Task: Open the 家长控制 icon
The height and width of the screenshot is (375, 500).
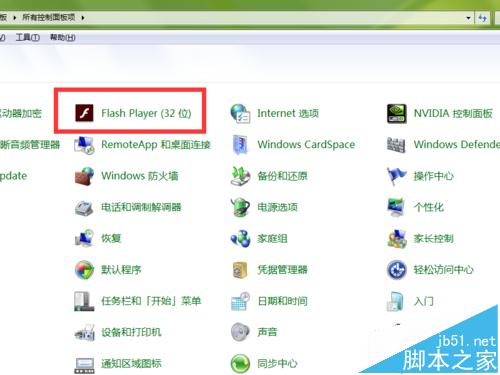Action: (x=397, y=238)
